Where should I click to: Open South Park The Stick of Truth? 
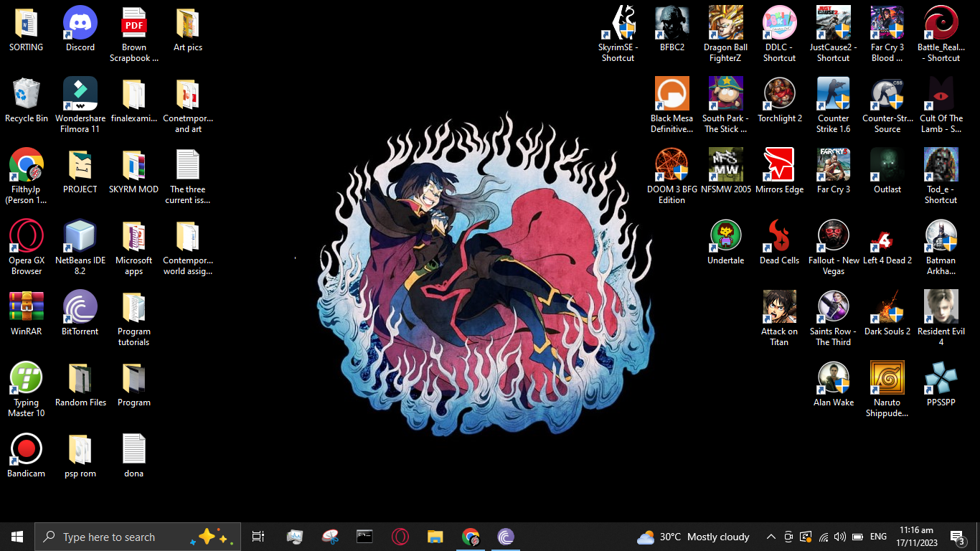726,105
